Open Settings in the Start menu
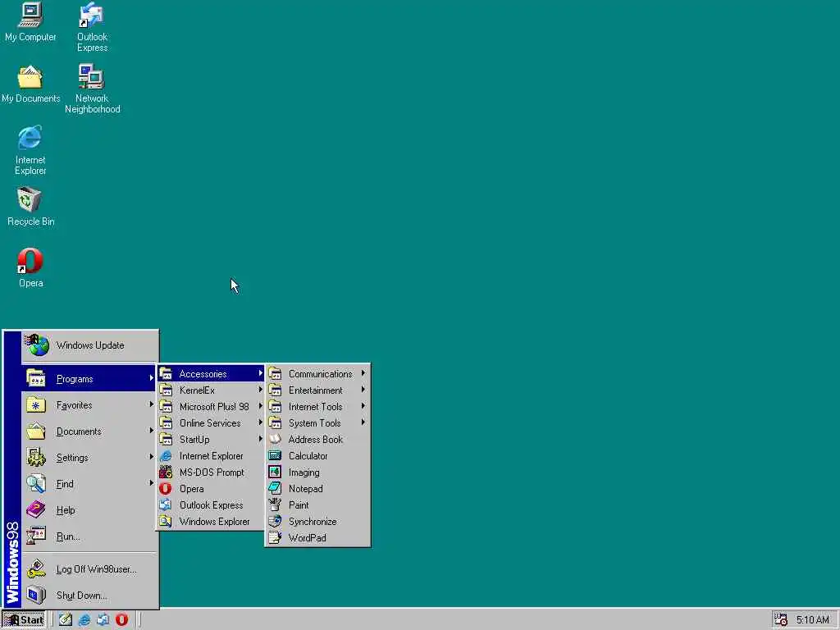This screenshot has width=840, height=630. click(89, 458)
